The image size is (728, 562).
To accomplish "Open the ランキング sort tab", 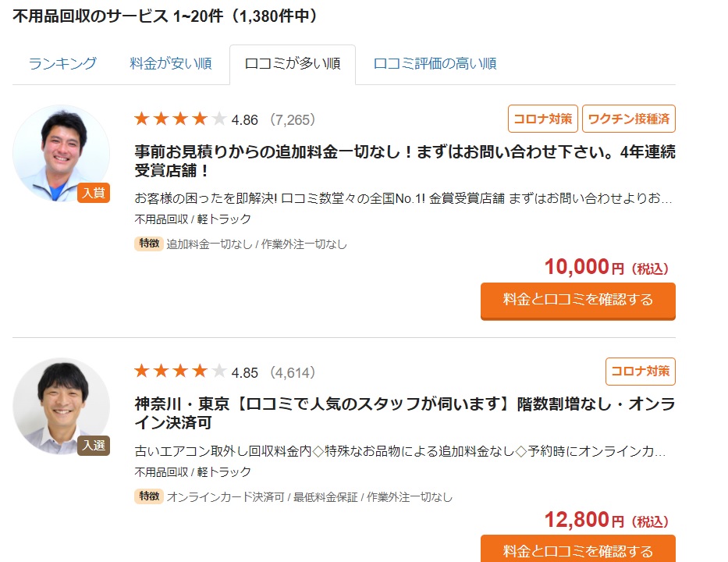I will point(62,63).
